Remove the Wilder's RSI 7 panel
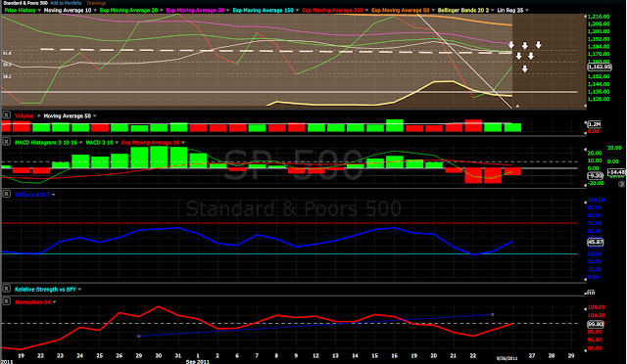This screenshot has height=364, width=627. (x=7, y=194)
